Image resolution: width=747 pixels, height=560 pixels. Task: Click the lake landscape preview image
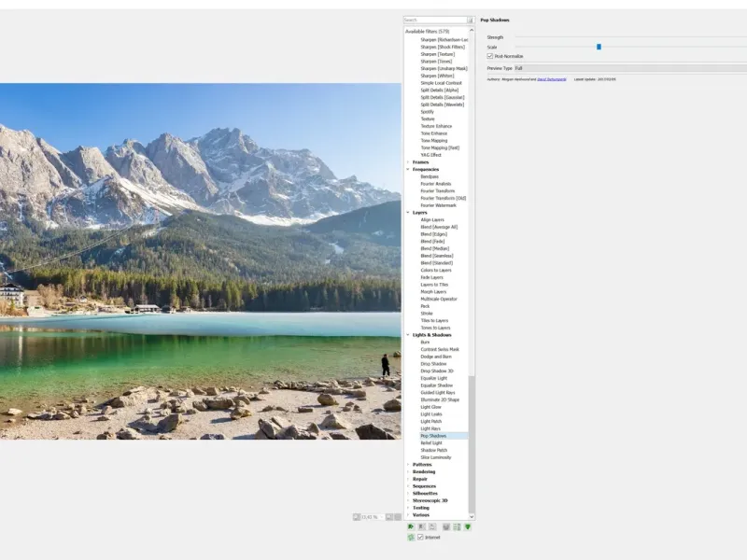200,261
